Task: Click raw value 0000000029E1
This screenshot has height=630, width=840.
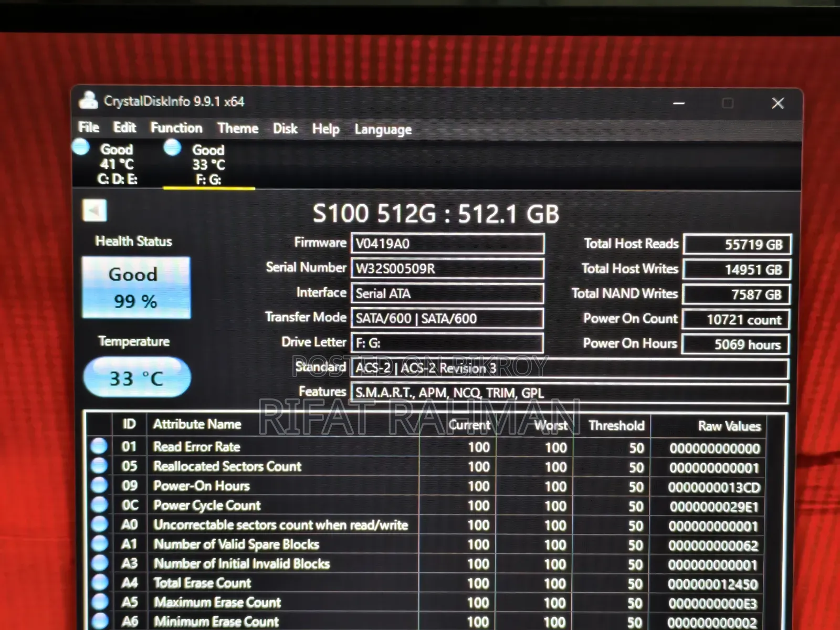Action: tap(714, 507)
